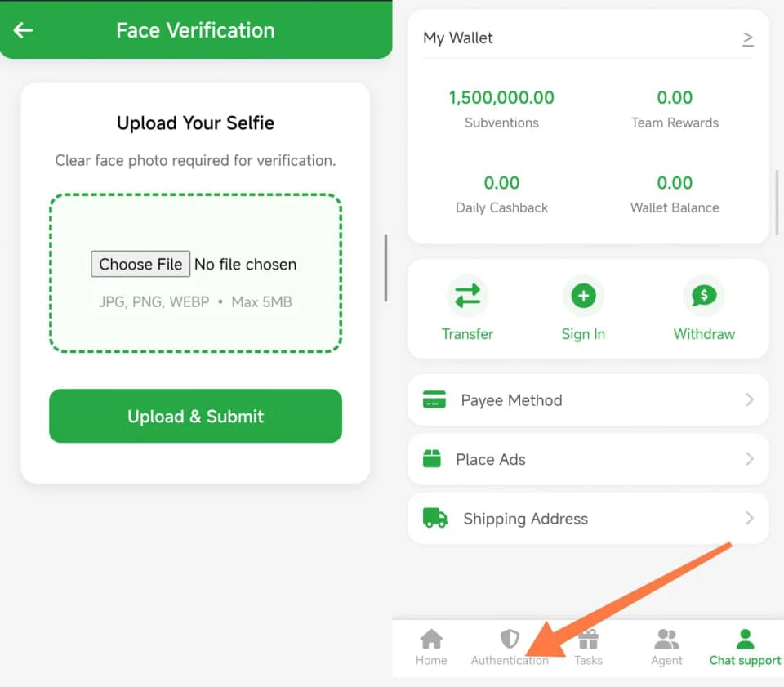Expand My Wallet details with its chevron
This screenshot has width=784, height=687.
pos(748,38)
